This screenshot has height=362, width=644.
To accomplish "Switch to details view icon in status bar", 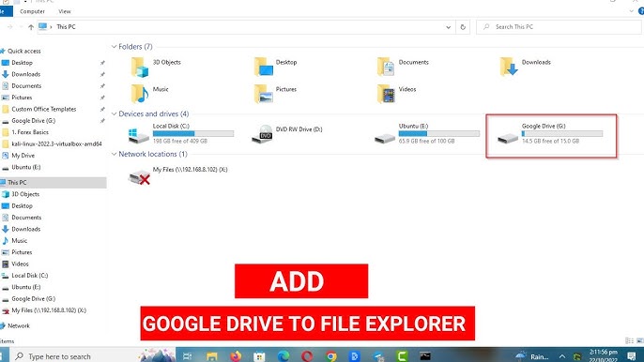I will 629,340.
